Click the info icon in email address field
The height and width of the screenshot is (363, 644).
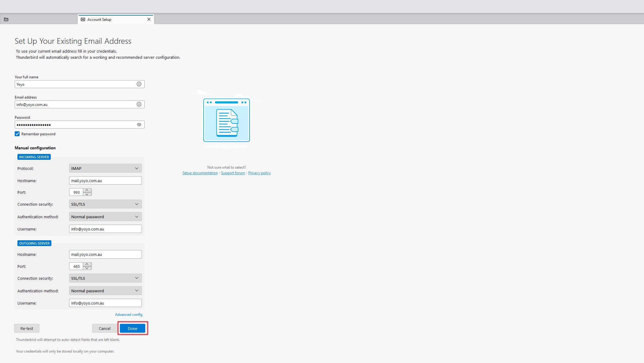coord(139,104)
